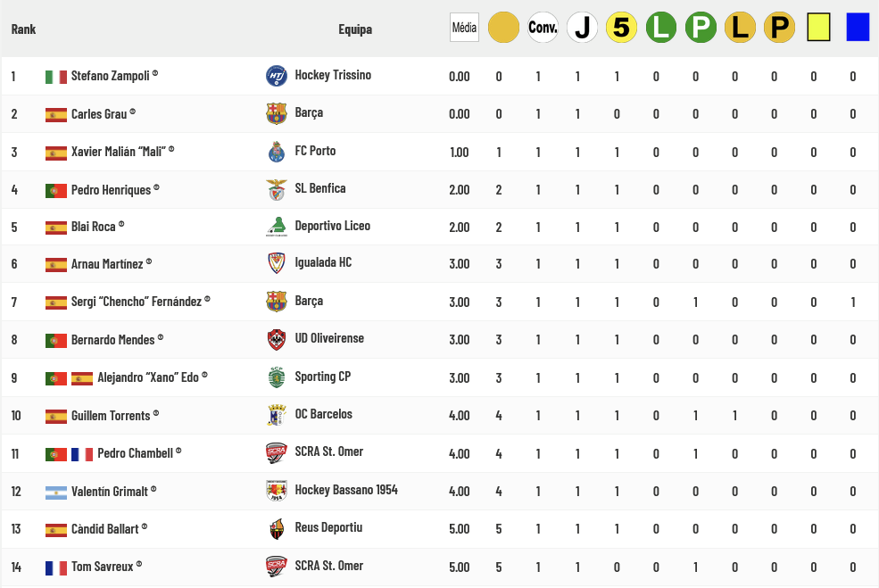Sort by the white J circle icon
This screenshot has height=588, width=879.
(582, 28)
